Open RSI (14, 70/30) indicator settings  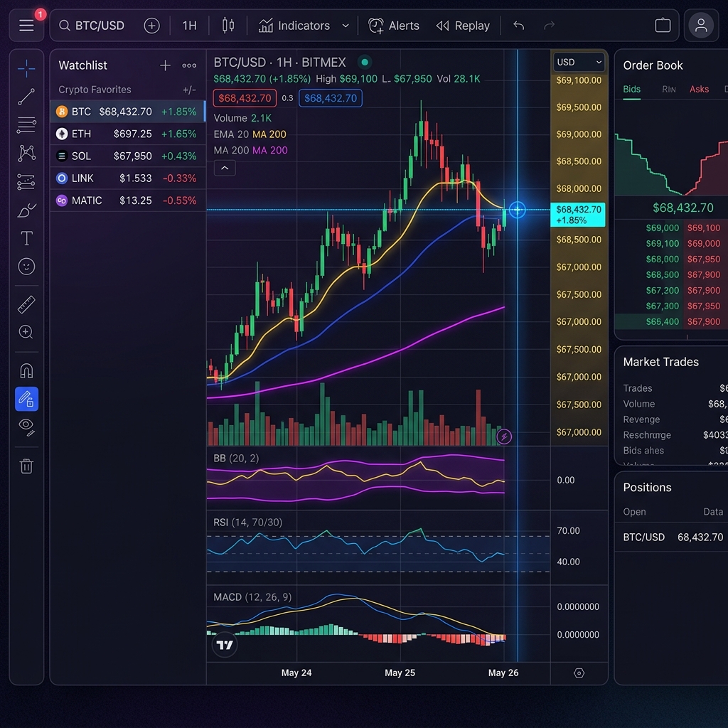(x=247, y=523)
